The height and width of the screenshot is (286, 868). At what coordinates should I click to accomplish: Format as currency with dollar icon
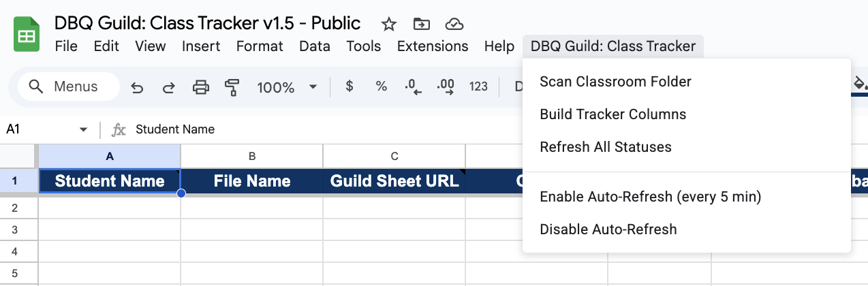[350, 86]
